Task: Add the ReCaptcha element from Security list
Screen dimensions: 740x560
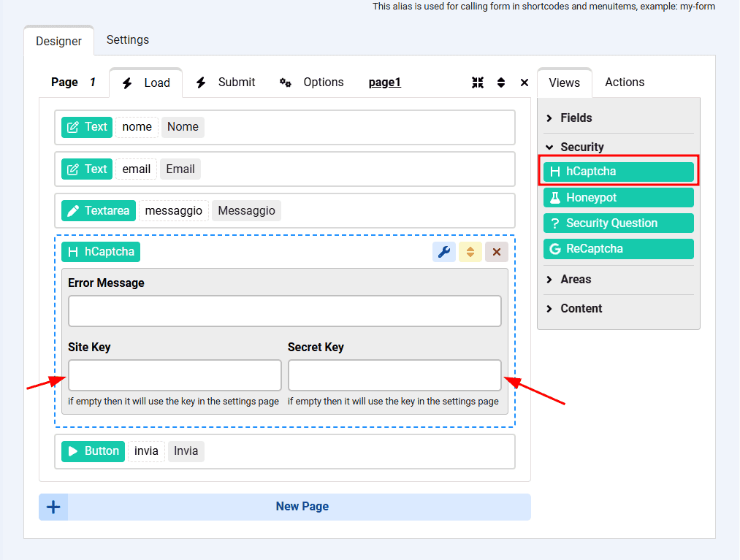Action: [x=618, y=249]
